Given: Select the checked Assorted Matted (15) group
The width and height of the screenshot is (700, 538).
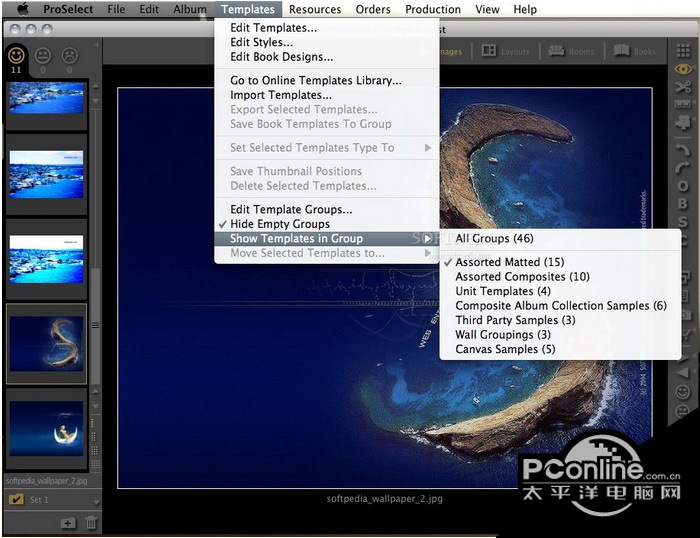Looking at the screenshot, I should coord(510,262).
